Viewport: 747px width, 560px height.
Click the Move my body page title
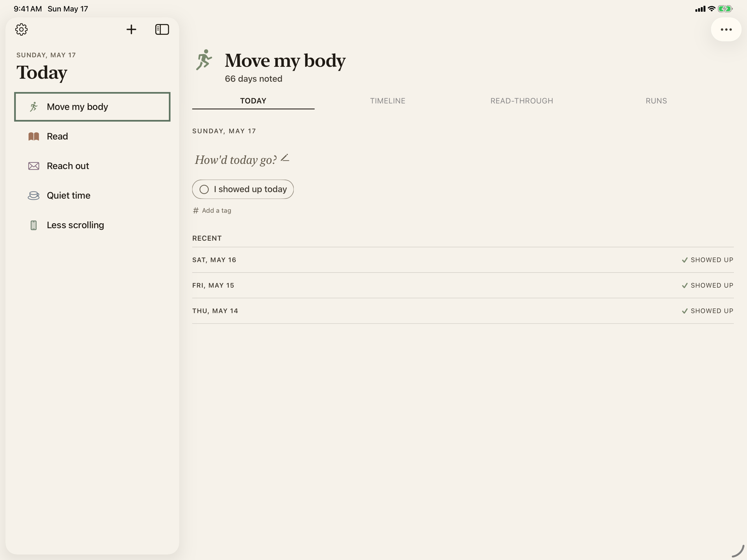pyautogui.click(x=285, y=60)
